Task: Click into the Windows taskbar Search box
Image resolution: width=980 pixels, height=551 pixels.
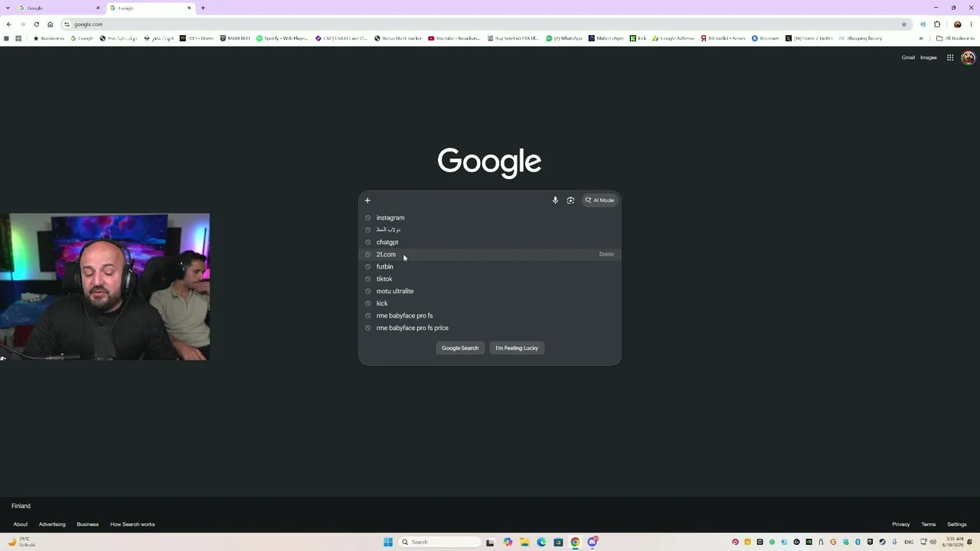Action: pos(439,542)
